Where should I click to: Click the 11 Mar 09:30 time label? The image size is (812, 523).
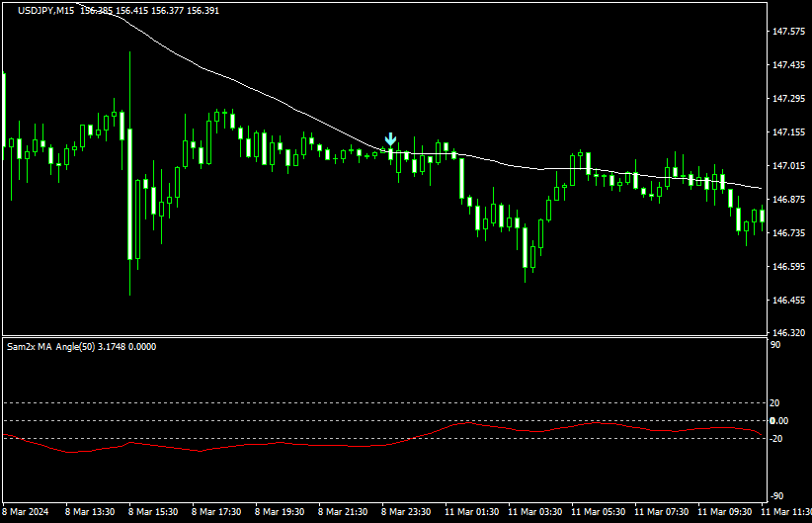pos(724,513)
